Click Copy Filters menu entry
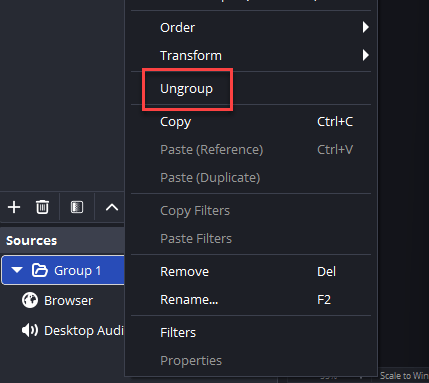The height and width of the screenshot is (383, 429). click(x=251, y=211)
